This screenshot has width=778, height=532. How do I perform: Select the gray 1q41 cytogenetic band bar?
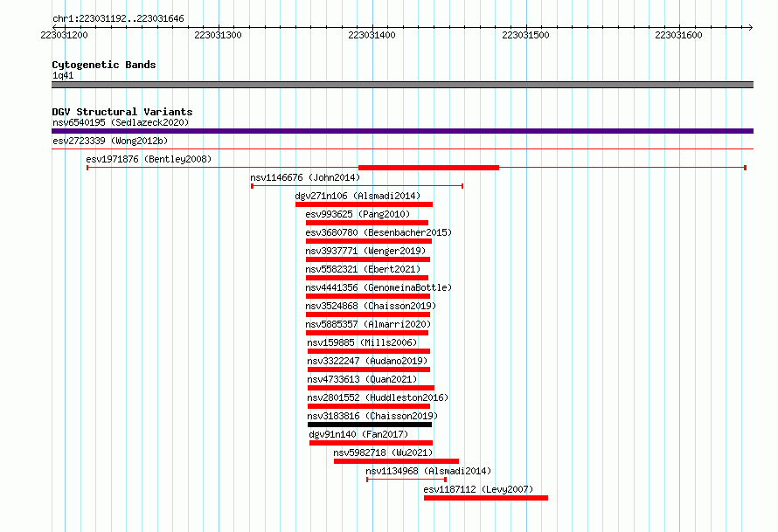(x=402, y=85)
